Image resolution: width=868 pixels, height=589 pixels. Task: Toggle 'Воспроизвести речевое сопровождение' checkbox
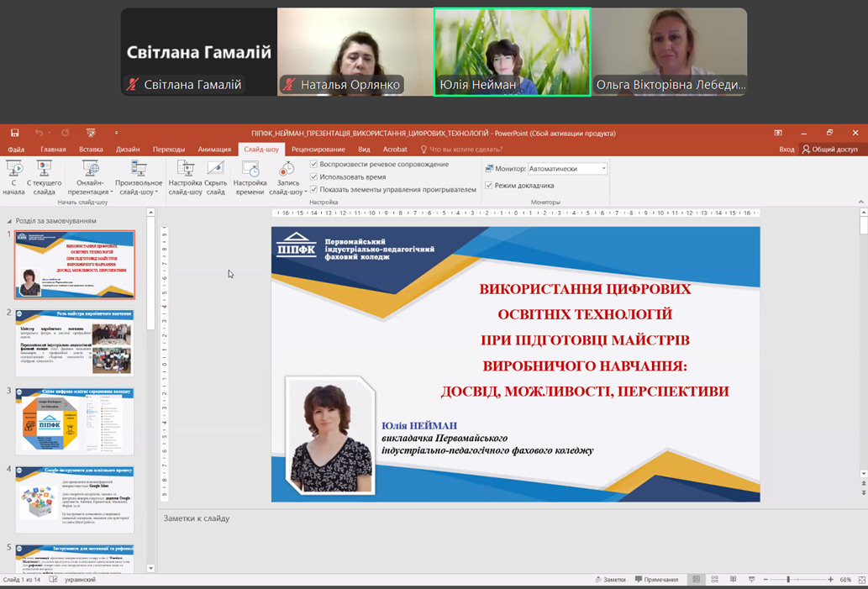pyautogui.click(x=314, y=165)
